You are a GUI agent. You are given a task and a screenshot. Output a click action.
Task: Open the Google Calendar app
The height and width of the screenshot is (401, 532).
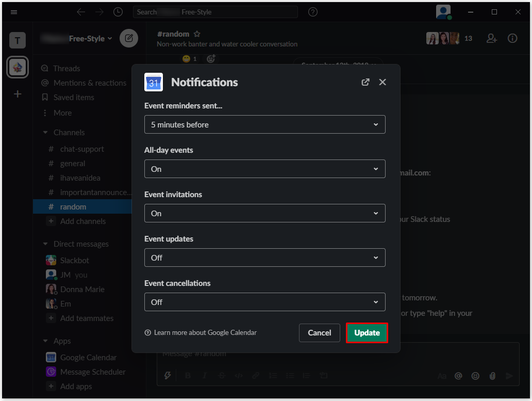click(82, 358)
